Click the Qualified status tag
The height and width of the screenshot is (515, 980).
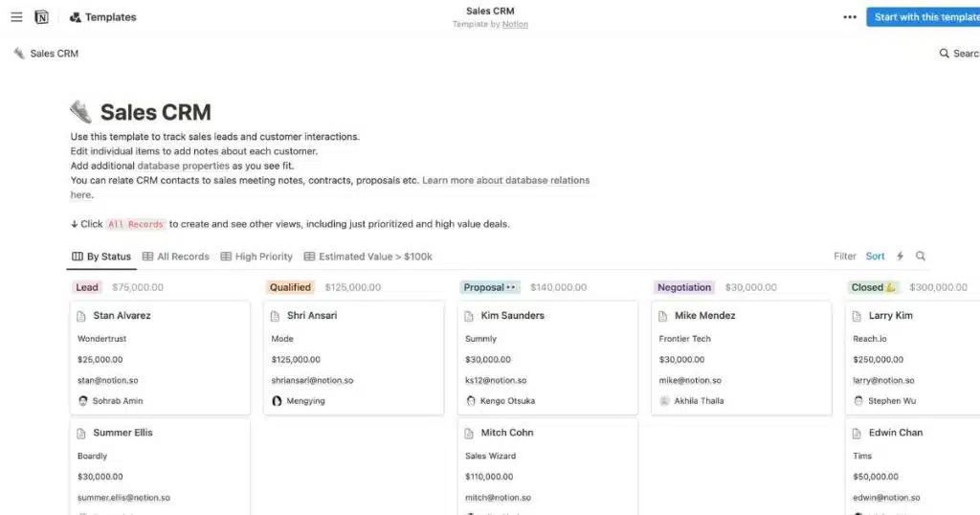290,287
